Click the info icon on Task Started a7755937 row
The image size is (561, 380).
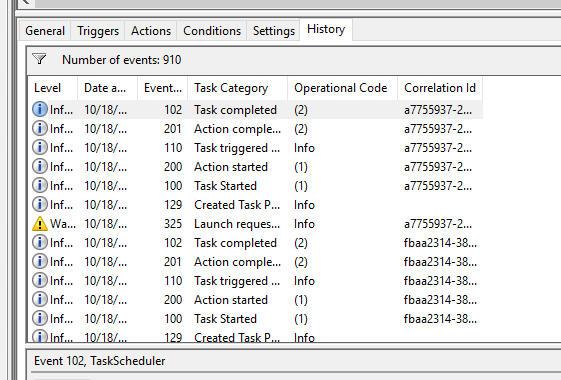[x=40, y=185]
